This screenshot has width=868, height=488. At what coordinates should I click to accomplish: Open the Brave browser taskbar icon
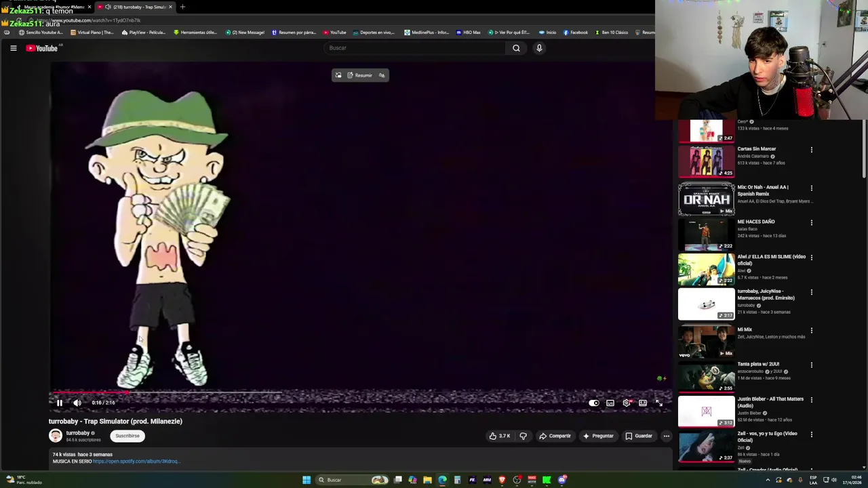coord(502,480)
